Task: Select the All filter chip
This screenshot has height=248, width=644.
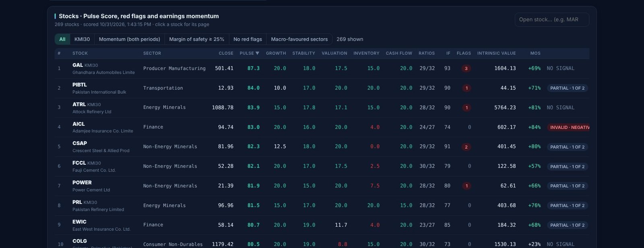Action: 62,39
